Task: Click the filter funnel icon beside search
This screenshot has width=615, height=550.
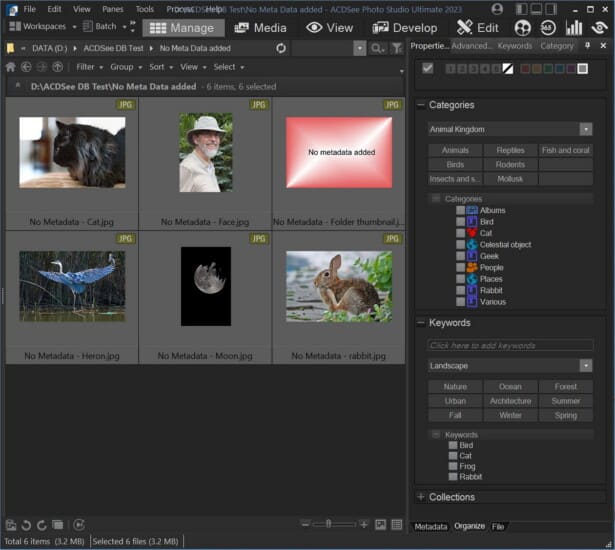Action: pos(397,48)
